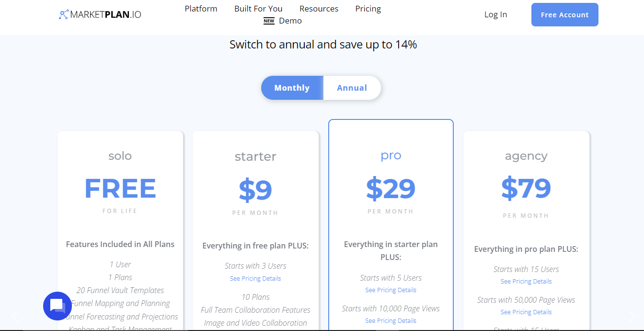See Pricing Details under agency 15 Users
The height and width of the screenshot is (331, 644).
pyautogui.click(x=526, y=282)
